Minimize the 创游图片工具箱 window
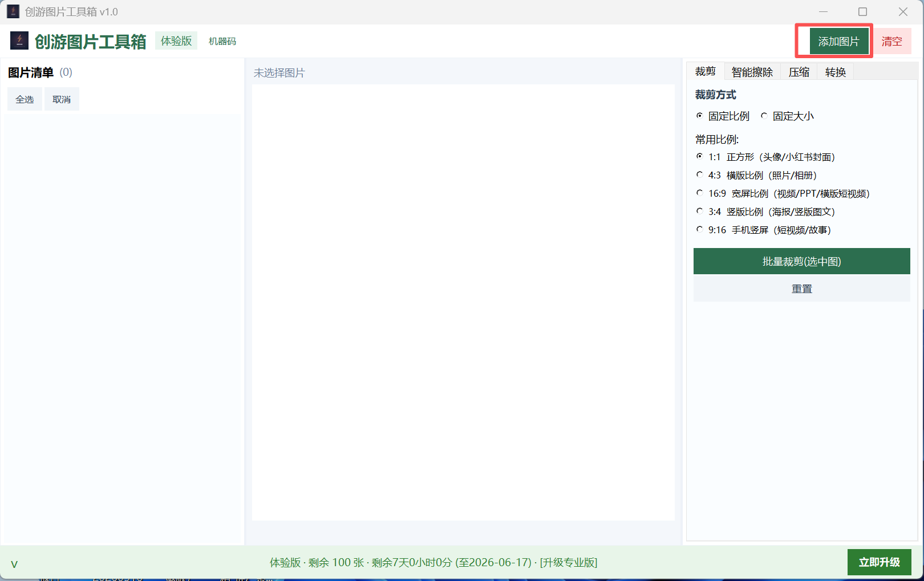The image size is (924, 581). point(824,11)
